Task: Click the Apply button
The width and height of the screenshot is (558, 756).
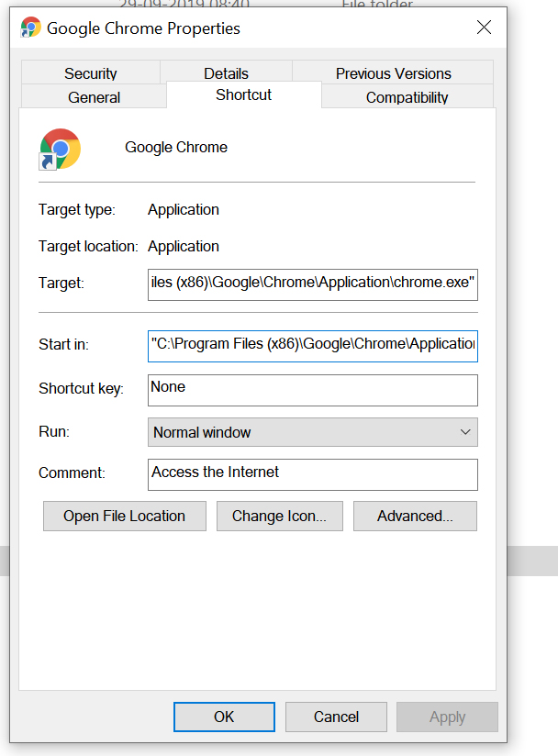Action: coord(447,717)
